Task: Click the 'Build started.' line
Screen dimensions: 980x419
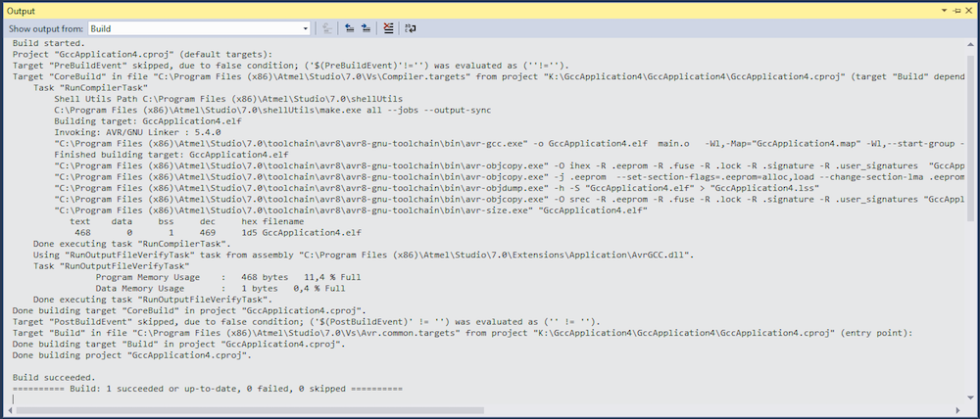Action: coord(48,43)
